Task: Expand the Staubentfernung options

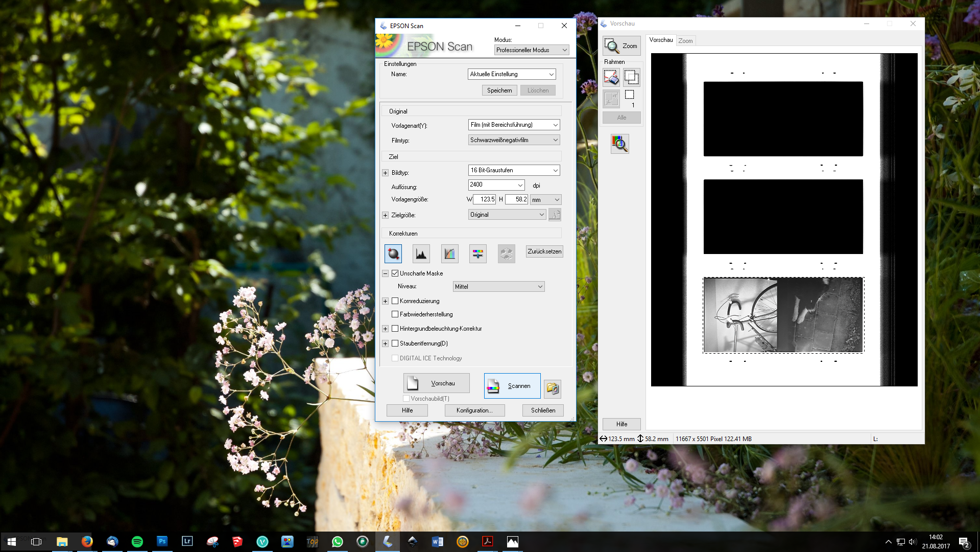Action: pyautogui.click(x=386, y=344)
